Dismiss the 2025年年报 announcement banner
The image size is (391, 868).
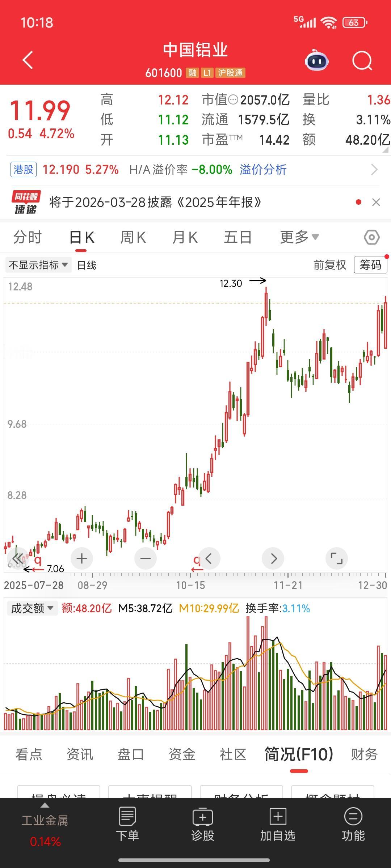(376, 203)
